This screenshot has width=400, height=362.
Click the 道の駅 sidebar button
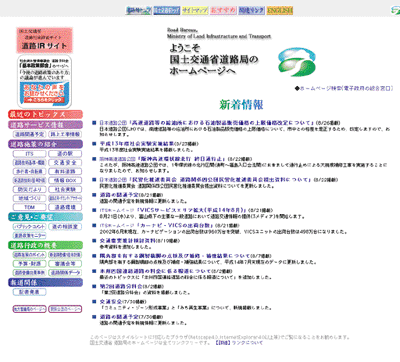(65, 154)
